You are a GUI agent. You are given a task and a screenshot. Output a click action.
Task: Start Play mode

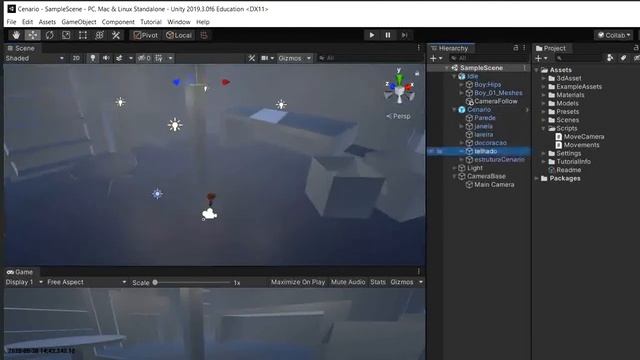pyautogui.click(x=371, y=35)
